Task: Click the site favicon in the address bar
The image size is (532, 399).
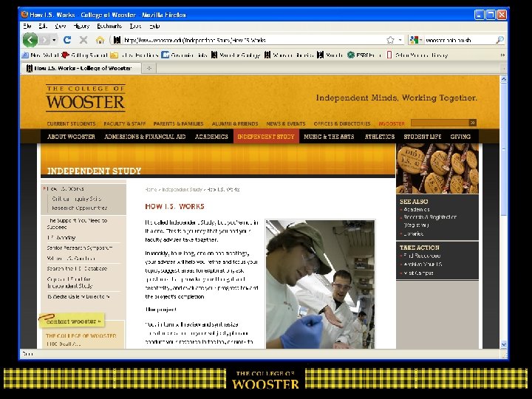Action: pos(117,40)
